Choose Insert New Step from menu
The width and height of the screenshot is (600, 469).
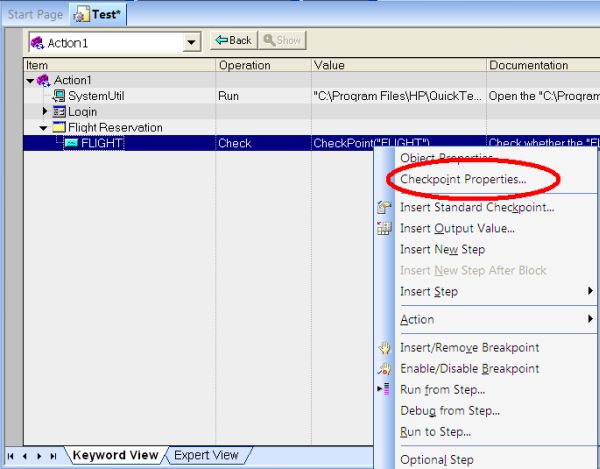(442, 249)
